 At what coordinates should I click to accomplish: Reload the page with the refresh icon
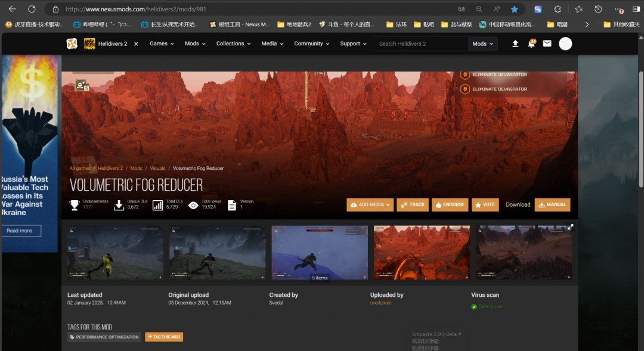[32, 9]
